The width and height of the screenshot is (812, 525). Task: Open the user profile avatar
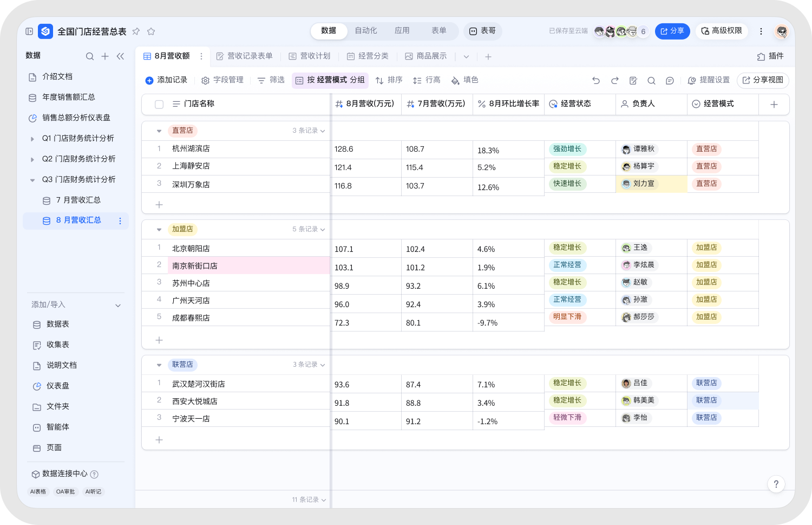click(781, 31)
